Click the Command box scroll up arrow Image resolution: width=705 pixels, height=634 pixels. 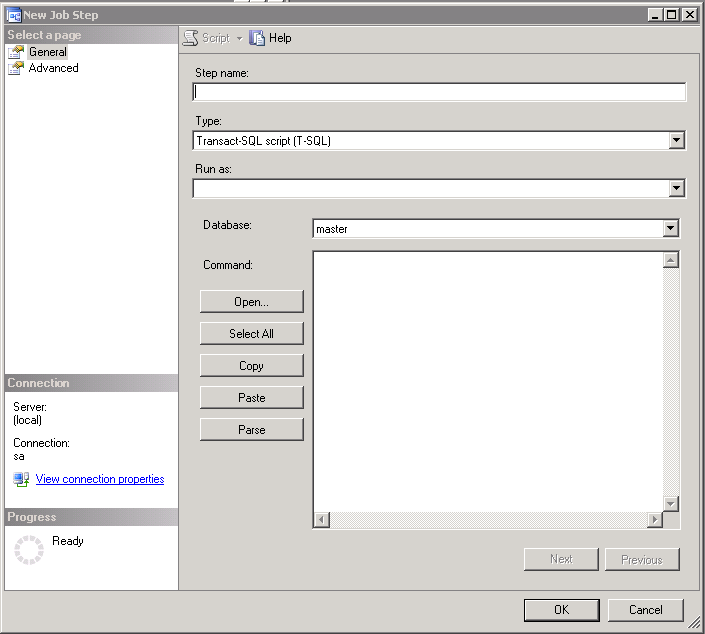tap(671, 260)
